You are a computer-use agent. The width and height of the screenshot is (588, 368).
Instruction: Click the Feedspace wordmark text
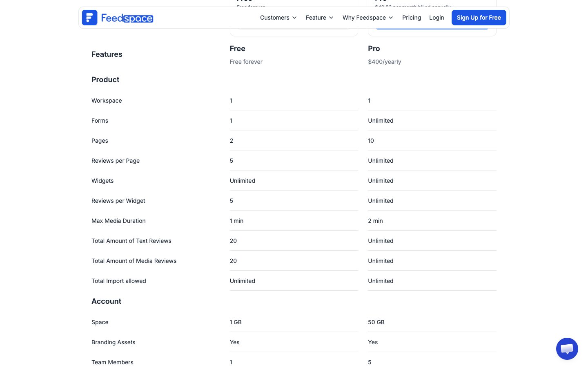tap(127, 18)
